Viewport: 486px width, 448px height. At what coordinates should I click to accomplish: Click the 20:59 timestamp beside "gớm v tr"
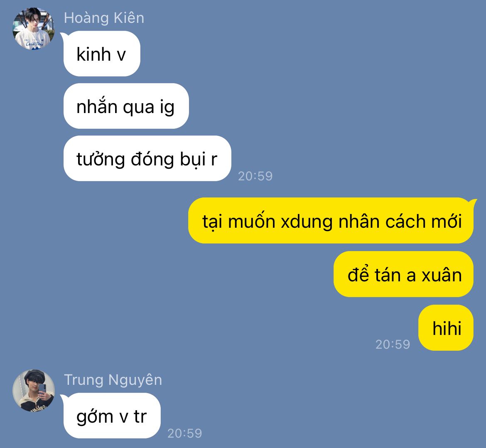(x=184, y=433)
